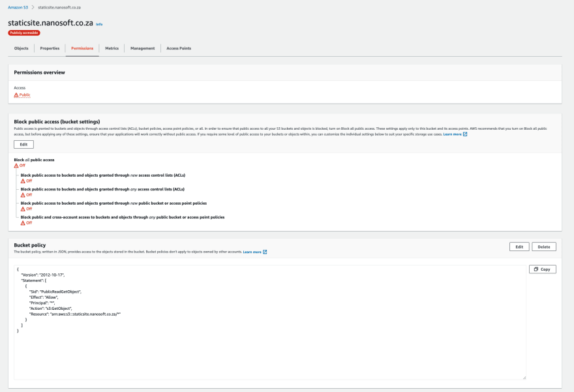Open Learn more link under Bucket policy
The height and width of the screenshot is (392, 574).
pos(252,252)
